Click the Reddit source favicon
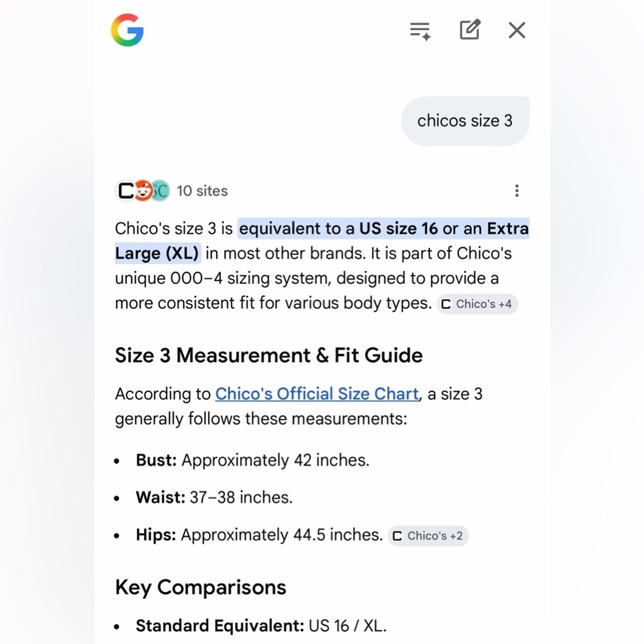This screenshot has height=644, width=644. 143,191
